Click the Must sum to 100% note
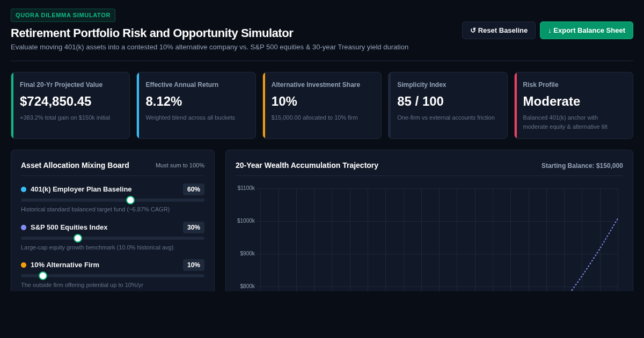Image resolution: width=644 pixels, height=338 pixels. pos(180,165)
